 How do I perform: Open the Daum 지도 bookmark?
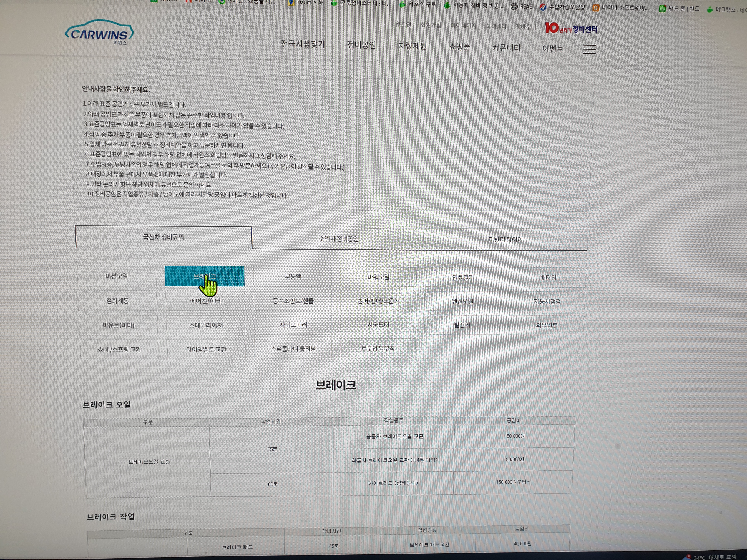(x=306, y=2)
